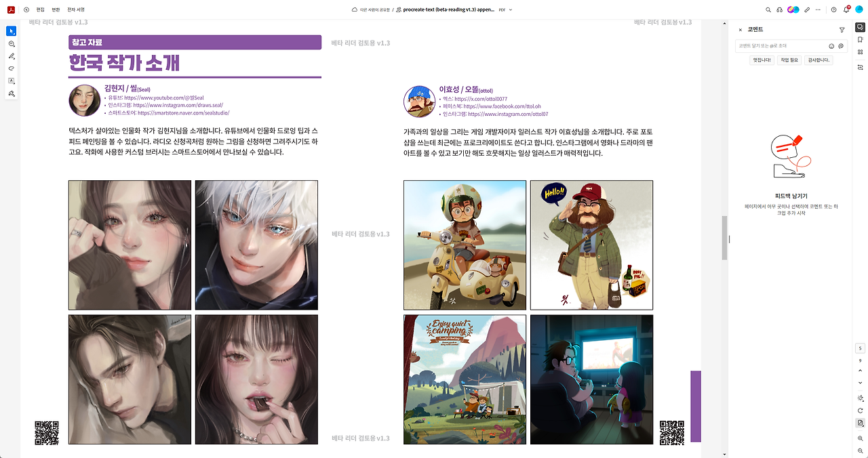Click the 멋집니다! quick reply button

[762, 60]
